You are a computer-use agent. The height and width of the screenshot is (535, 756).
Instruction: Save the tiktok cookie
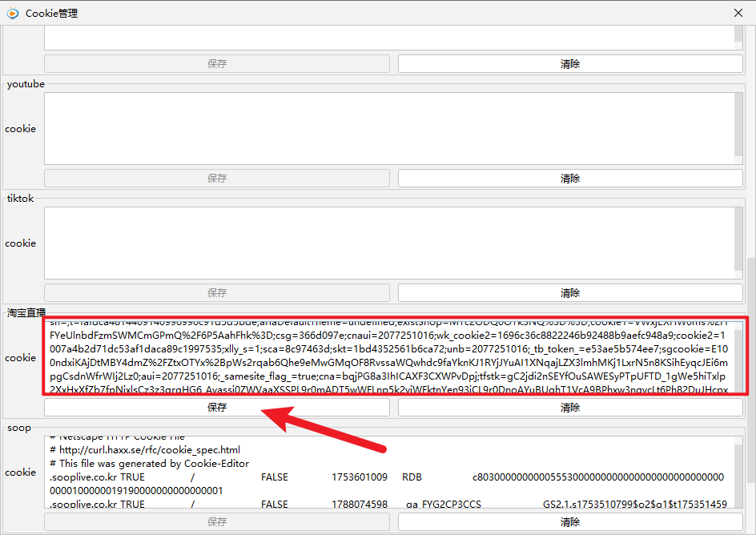pyautogui.click(x=216, y=292)
